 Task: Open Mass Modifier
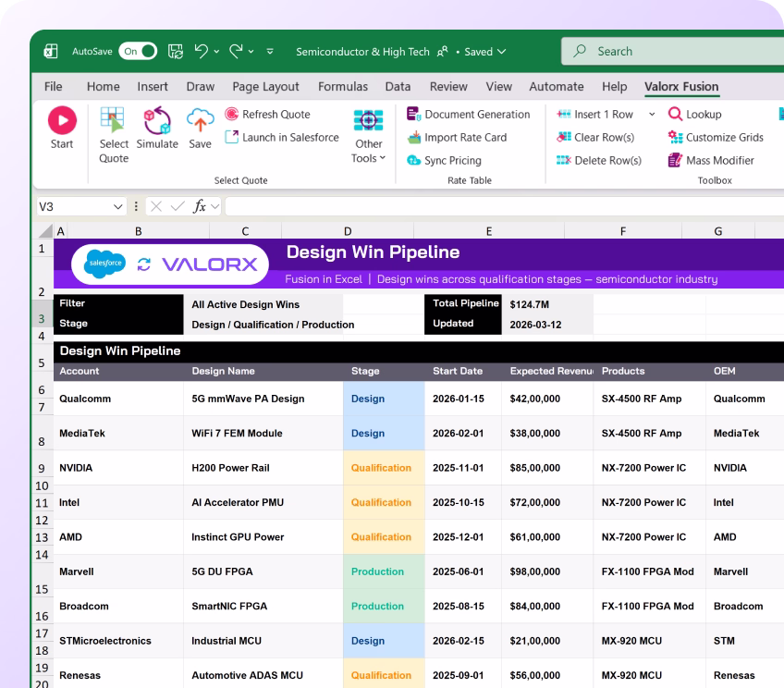(711, 160)
